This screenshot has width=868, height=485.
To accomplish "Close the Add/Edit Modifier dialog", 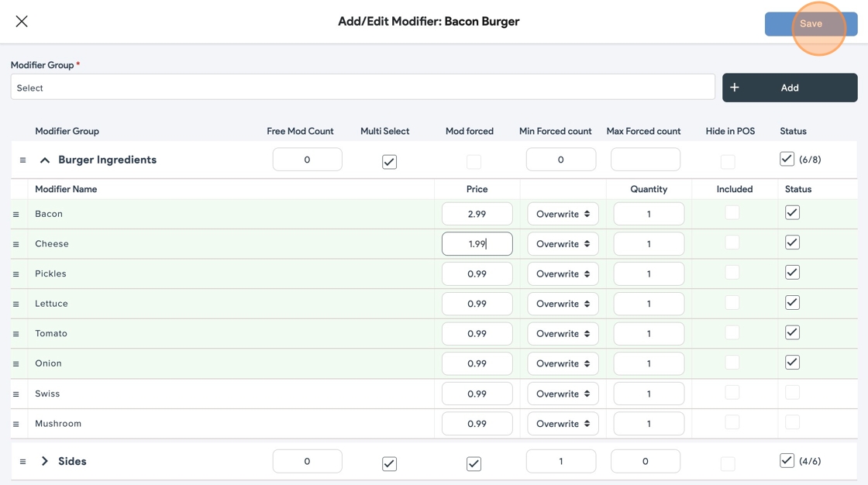I will [22, 22].
